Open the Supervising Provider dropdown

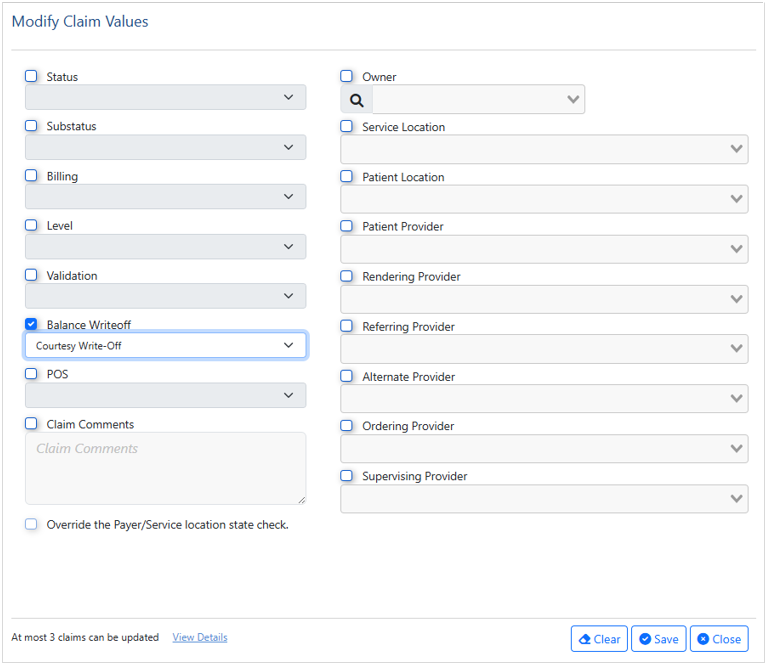click(544, 499)
